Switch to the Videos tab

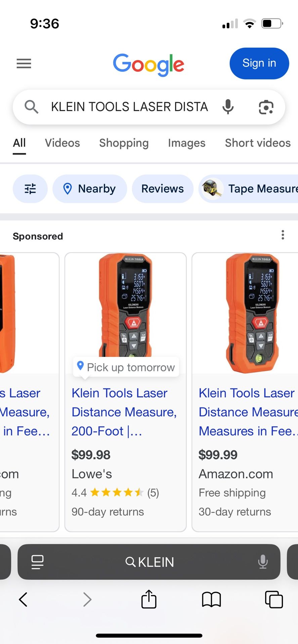pos(62,143)
